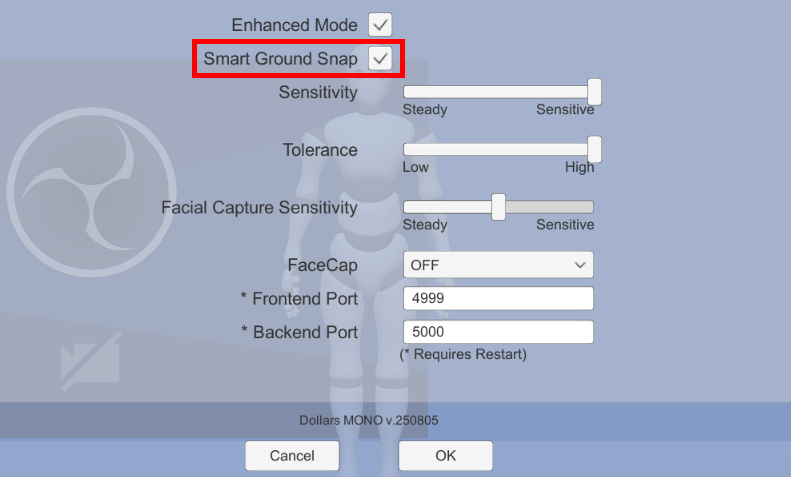Click the FaceCap dropdown chevron arrow
791x477 pixels.
click(x=579, y=265)
